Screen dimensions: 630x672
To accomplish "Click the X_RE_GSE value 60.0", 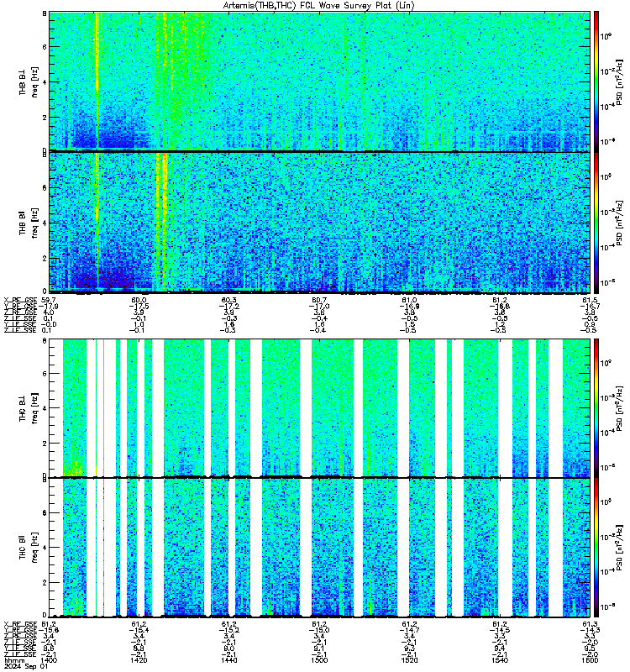I will [x=139, y=300].
